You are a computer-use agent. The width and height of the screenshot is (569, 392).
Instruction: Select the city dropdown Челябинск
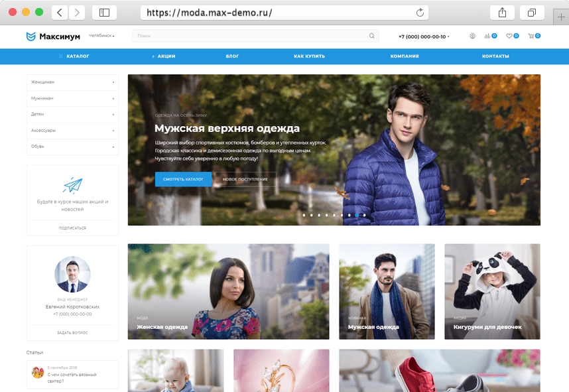point(101,36)
